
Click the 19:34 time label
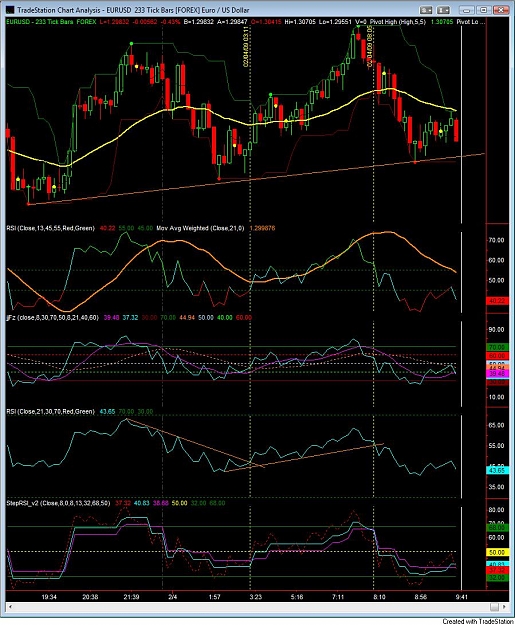[x=49, y=597]
